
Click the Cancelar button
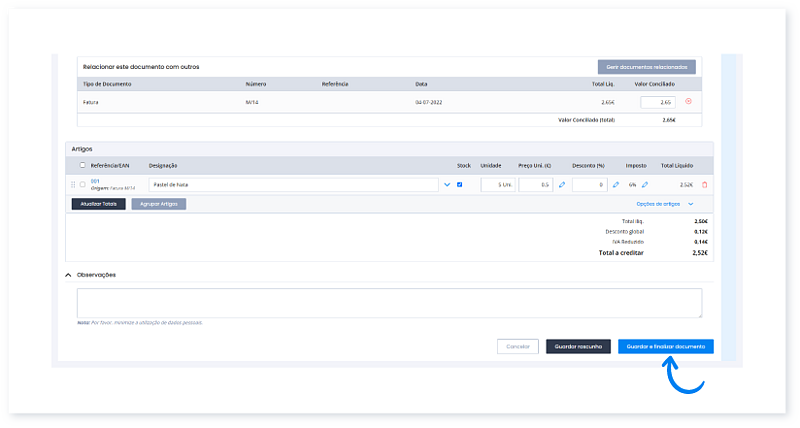(x=517, y=346)
